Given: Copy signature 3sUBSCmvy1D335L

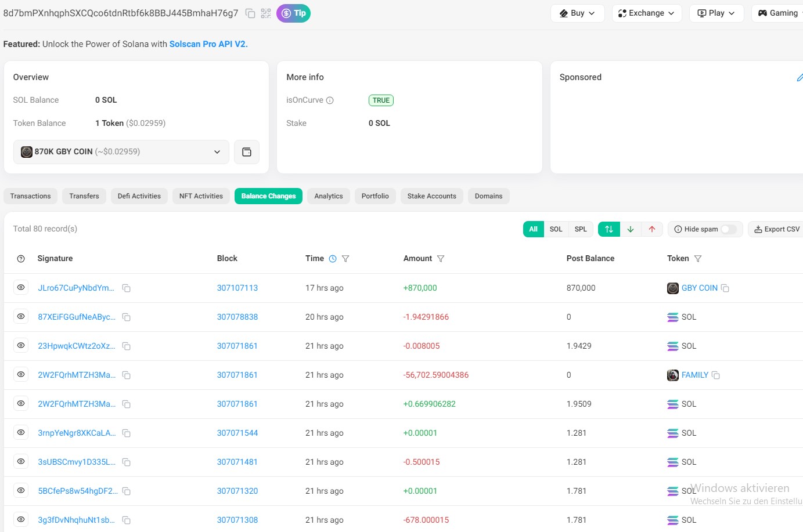Looking at the screenshot, I should coord(126,462).
